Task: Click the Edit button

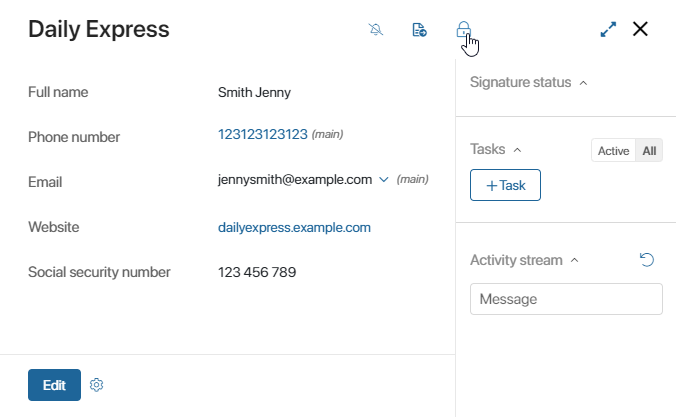Action: tap(54, 385)
